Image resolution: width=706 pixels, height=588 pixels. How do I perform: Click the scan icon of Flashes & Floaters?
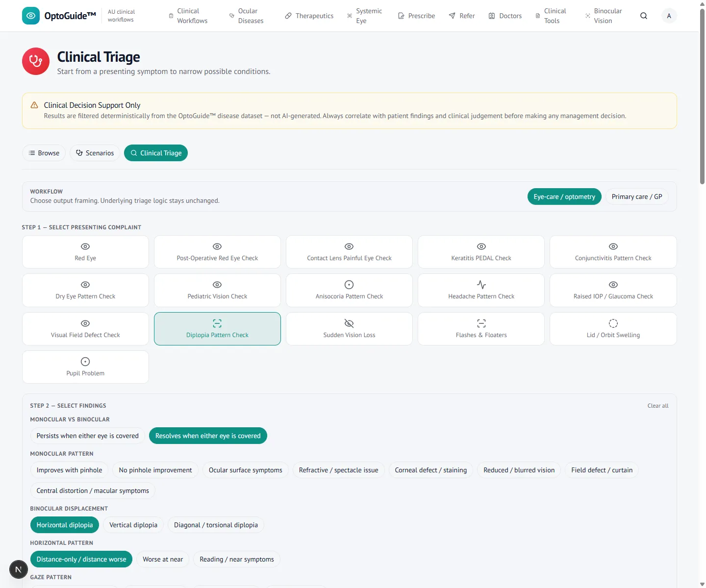[481, 323]
